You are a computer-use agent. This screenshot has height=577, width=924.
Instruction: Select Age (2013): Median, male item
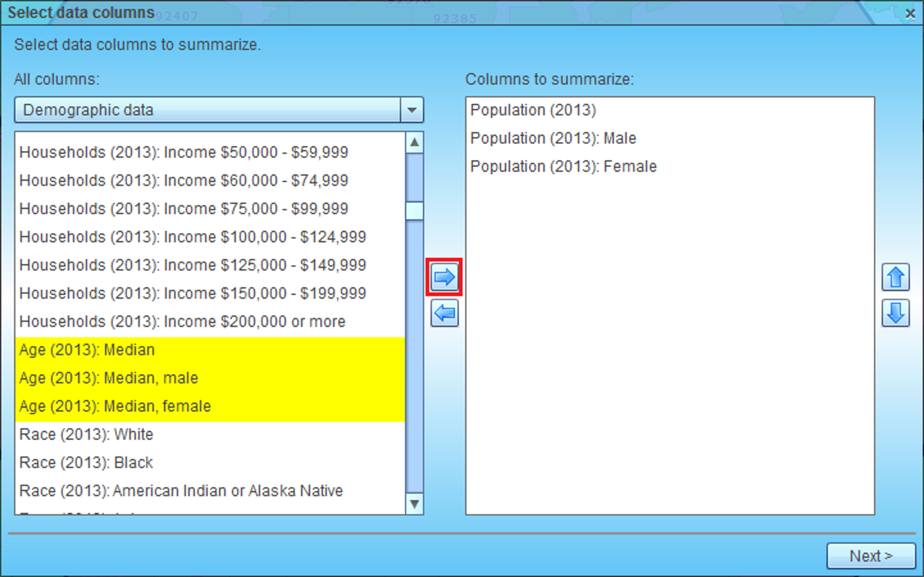[210, 378]
